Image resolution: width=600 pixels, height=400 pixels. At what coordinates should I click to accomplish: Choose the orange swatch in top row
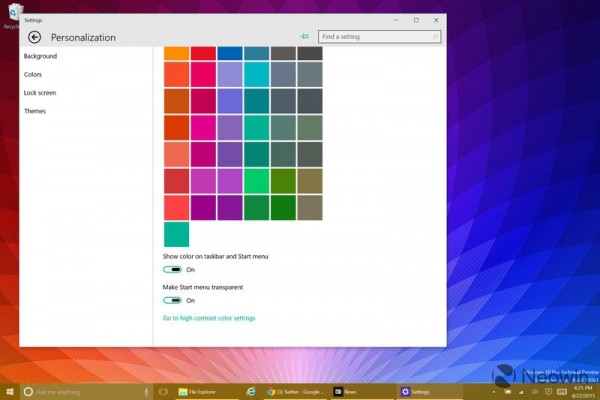(176, 54)
